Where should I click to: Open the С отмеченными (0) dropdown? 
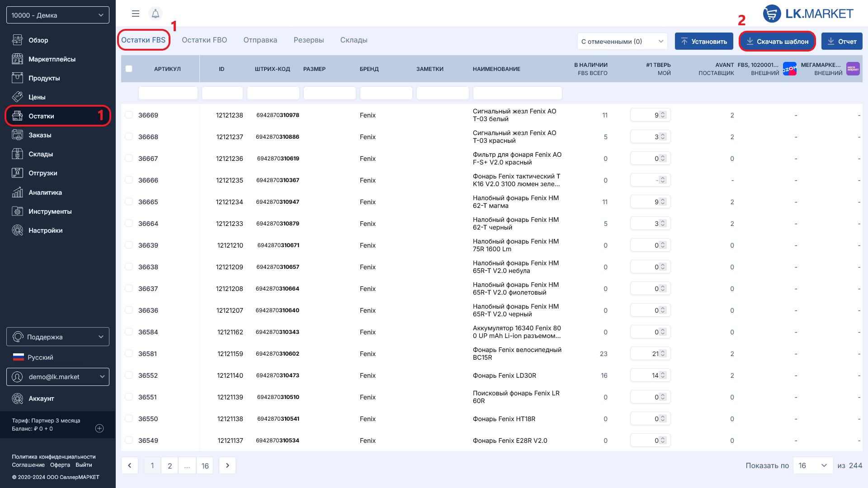click(622, 41)
